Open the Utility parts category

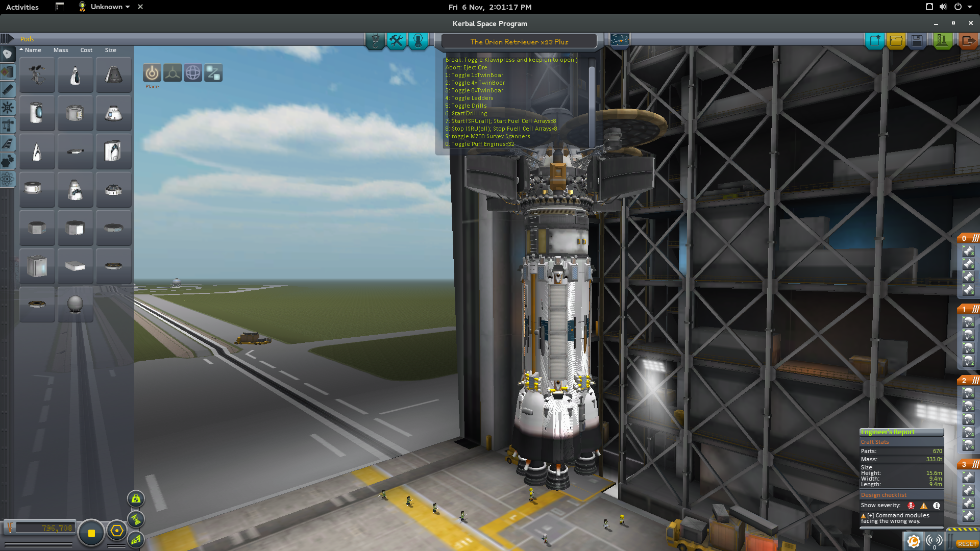tap(7, 161)
